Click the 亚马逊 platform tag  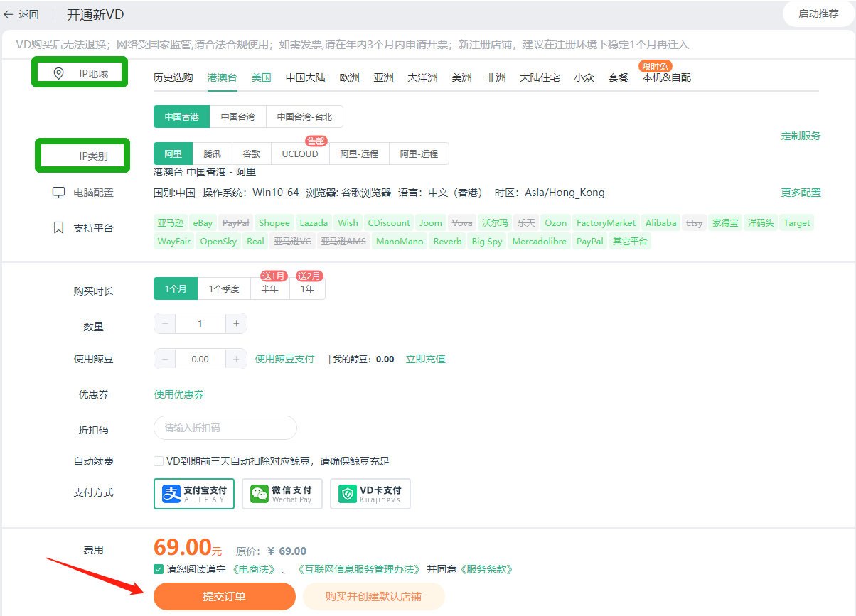[171, 222]
